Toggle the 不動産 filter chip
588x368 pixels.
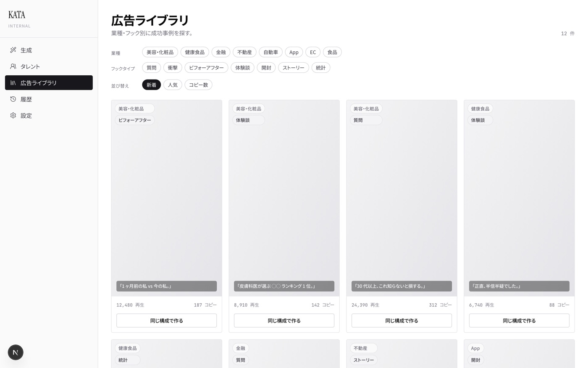coord(244,52)
